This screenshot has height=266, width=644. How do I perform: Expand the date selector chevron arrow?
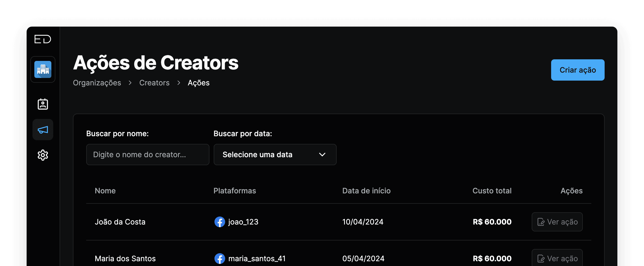point(322,155)
